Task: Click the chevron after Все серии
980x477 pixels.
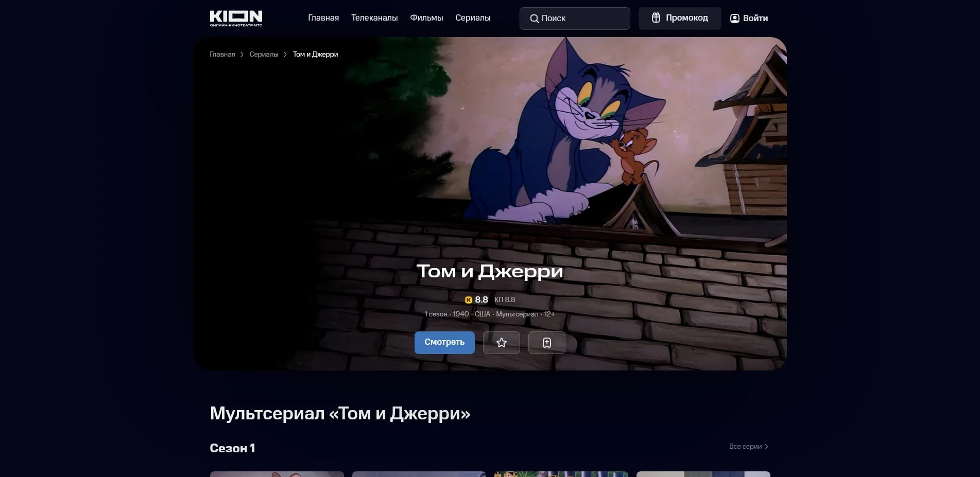Action: [766, 447]
